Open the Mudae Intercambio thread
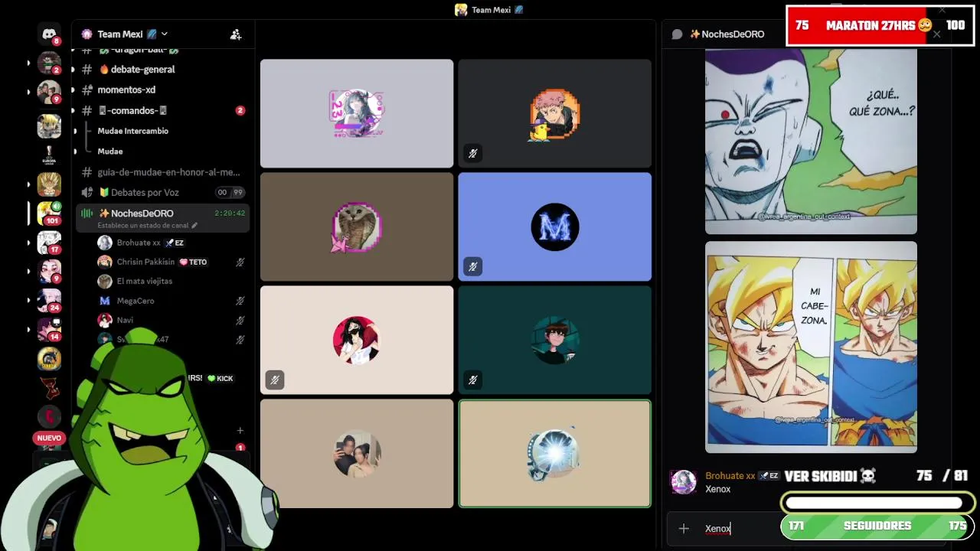This screenshot has width=980, height=551. point(132,131)
